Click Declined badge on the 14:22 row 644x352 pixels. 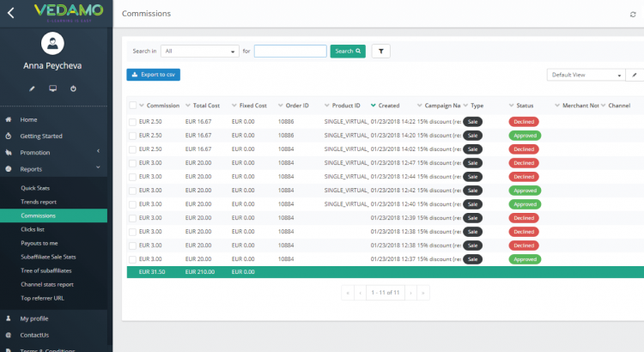(524, 122)
